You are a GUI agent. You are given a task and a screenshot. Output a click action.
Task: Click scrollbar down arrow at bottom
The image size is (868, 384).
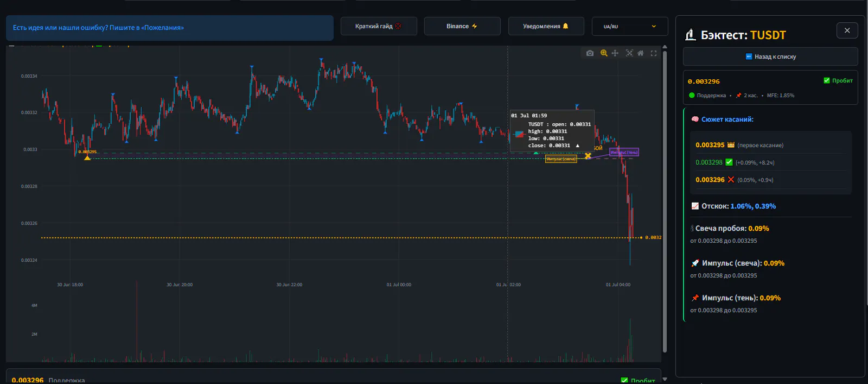(665, 379)
